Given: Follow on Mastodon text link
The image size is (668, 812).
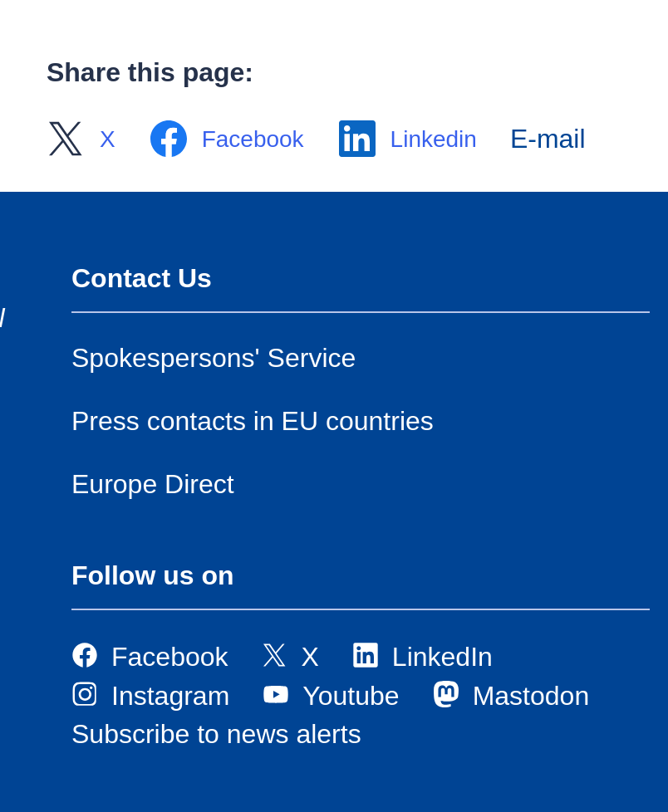Looking at the screenshot, I should coord(531,696).
